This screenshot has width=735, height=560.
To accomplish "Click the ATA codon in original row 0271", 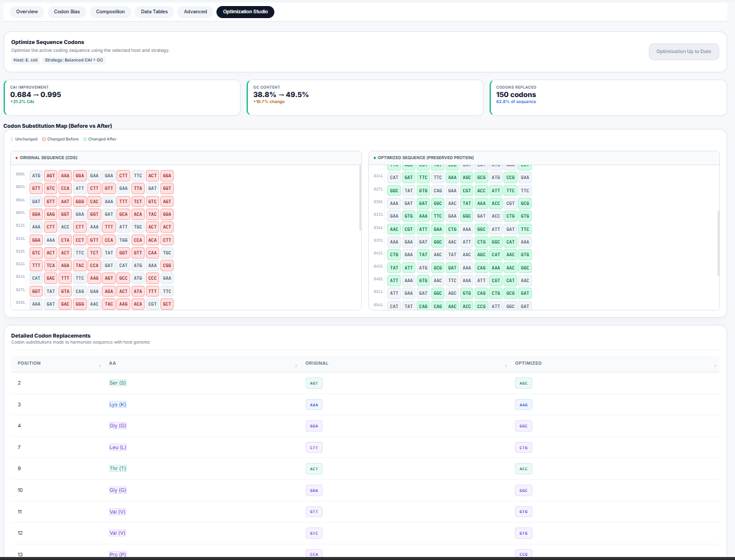I will (x=138, y=291).
